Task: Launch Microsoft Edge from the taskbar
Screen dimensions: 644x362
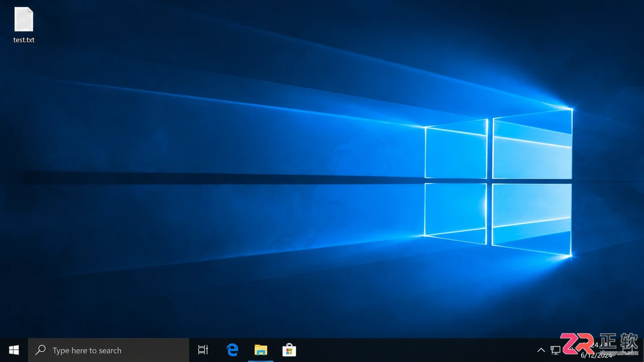Action: [232, 350]
